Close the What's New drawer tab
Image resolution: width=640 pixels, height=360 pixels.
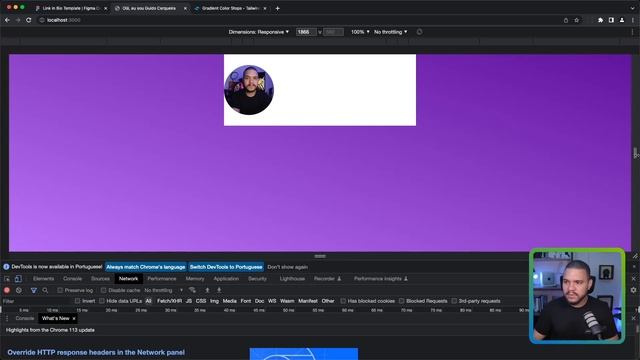coord(74,318)
